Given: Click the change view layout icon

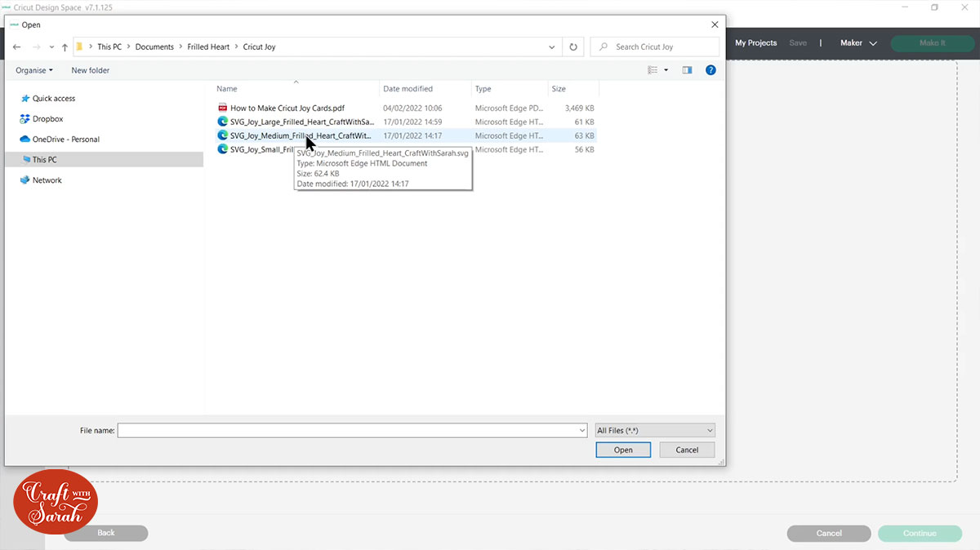Looking at the screenshot, I should point(653,70).
